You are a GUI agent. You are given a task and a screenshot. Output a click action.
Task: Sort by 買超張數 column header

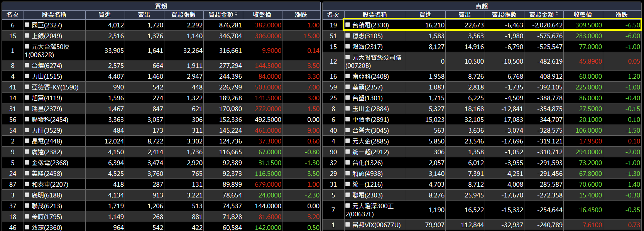pos(184,15)
